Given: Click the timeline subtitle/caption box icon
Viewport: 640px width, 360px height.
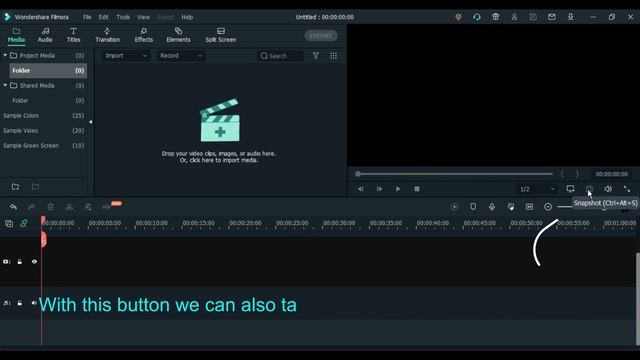Looking at the screenshot, I should [529, 207].
